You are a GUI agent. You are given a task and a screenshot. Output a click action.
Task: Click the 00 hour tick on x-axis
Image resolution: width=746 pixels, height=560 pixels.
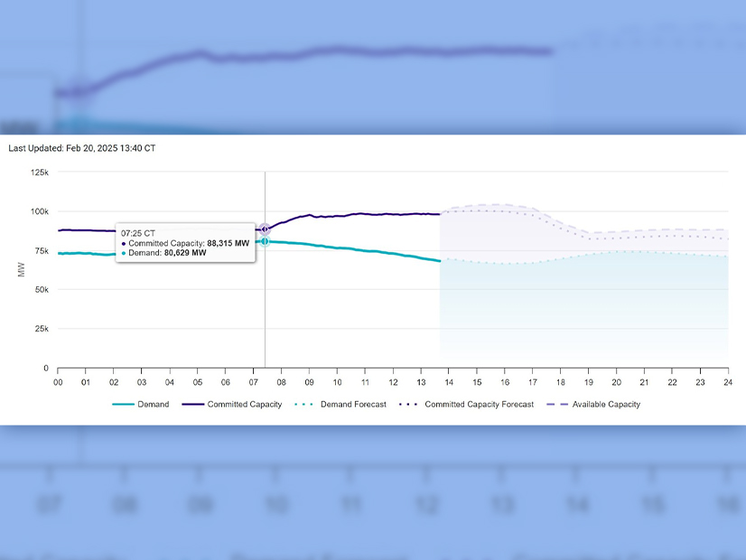pyautogui.click(x=58, y=383)
